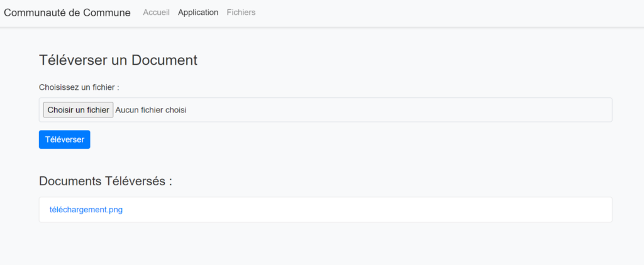This screenshot has height=265, width=644.
Task: Click the Téléverser un Document heading
Action: pos(118,60)
